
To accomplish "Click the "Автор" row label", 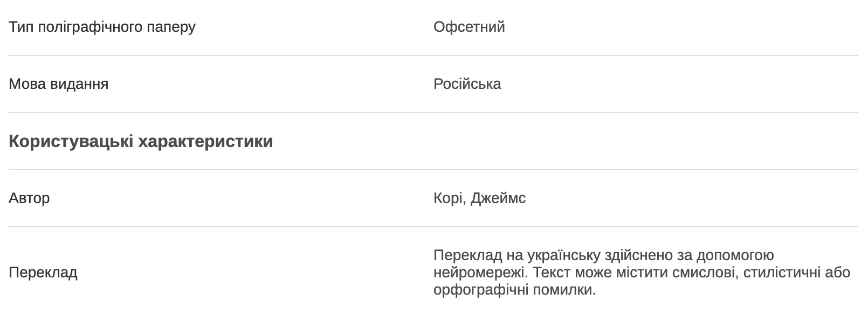I will 29,198.
